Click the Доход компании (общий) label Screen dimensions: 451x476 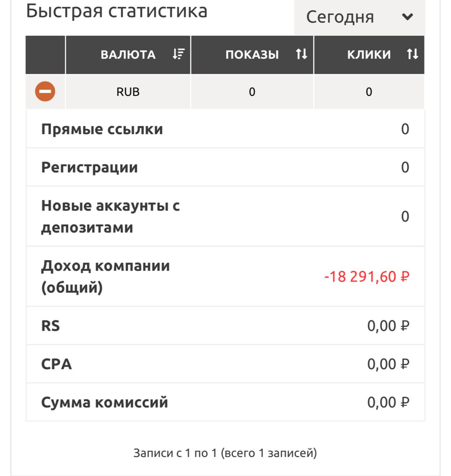click(x=105, y=276)
